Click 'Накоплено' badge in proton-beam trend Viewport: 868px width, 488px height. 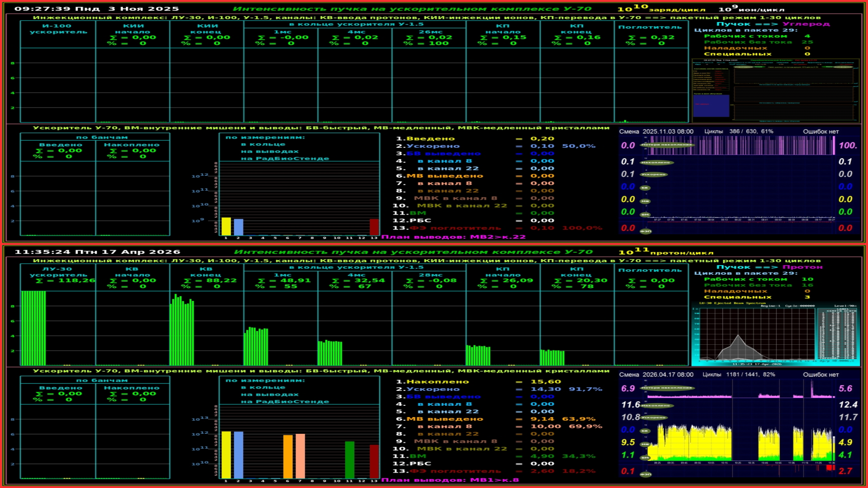coord(657,405)
